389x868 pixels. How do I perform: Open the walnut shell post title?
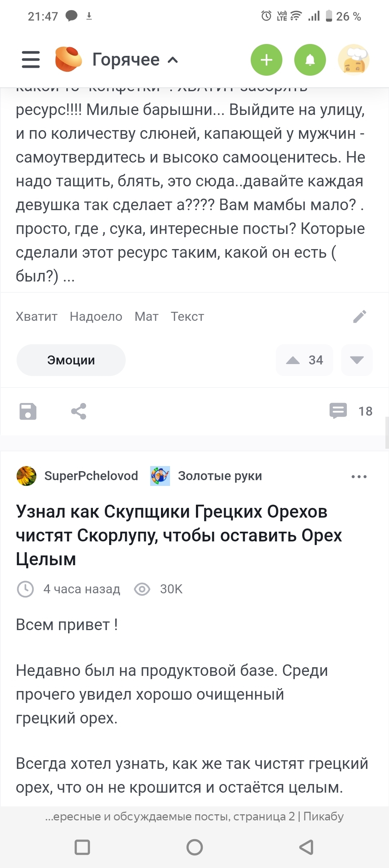pos(179,535)
